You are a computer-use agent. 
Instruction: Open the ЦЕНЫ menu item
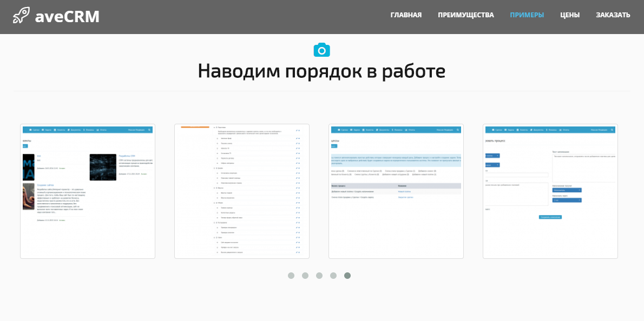[x=569, y=15]
